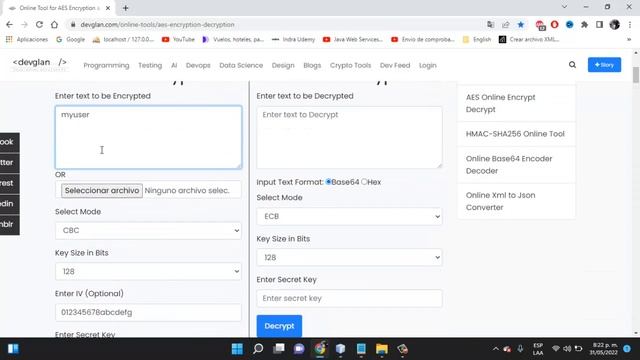Open the Blogs menu item
The width and height of the screenshot is (640, 360).
[312, 65]
